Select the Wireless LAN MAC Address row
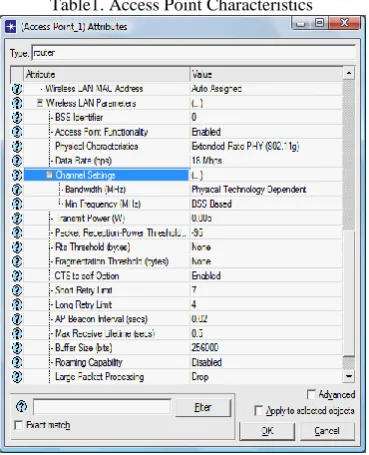 (177, 89)
